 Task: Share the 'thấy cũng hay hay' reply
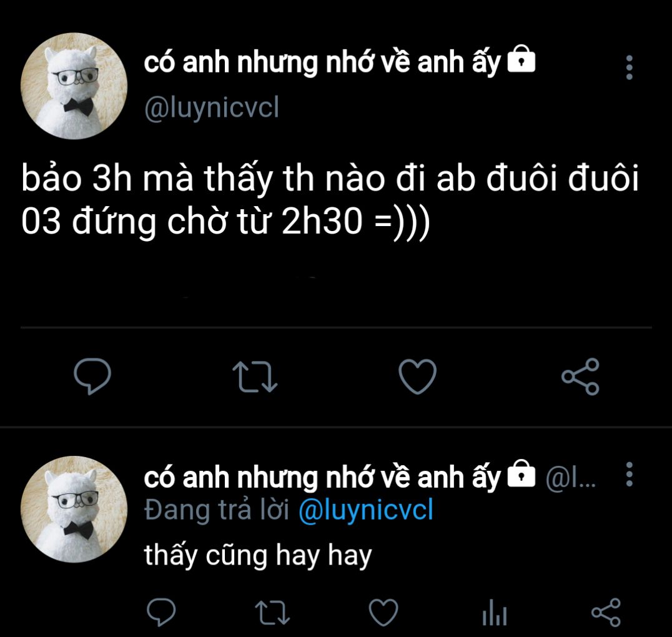click(x=606, y=612)
